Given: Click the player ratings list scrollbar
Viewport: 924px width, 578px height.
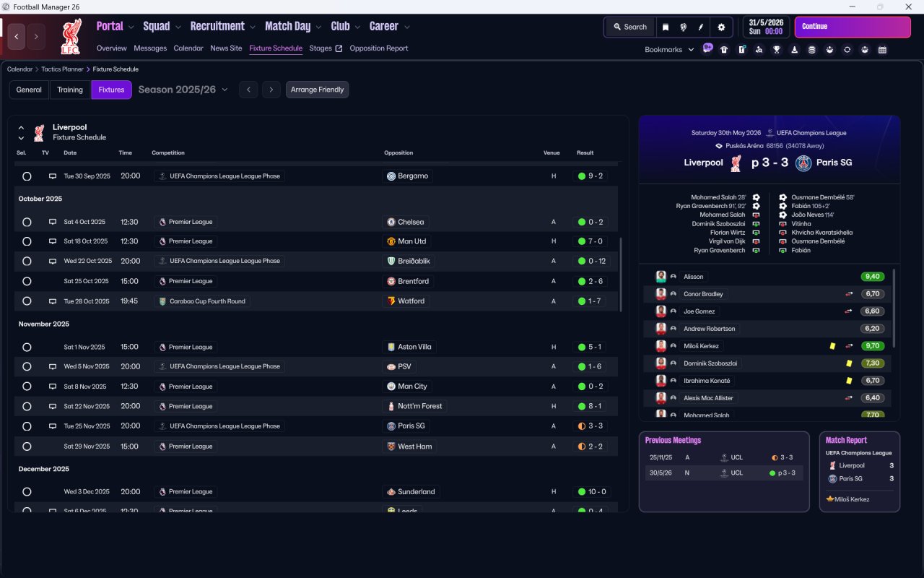Looking at the screenshot, I should [894, 309].
